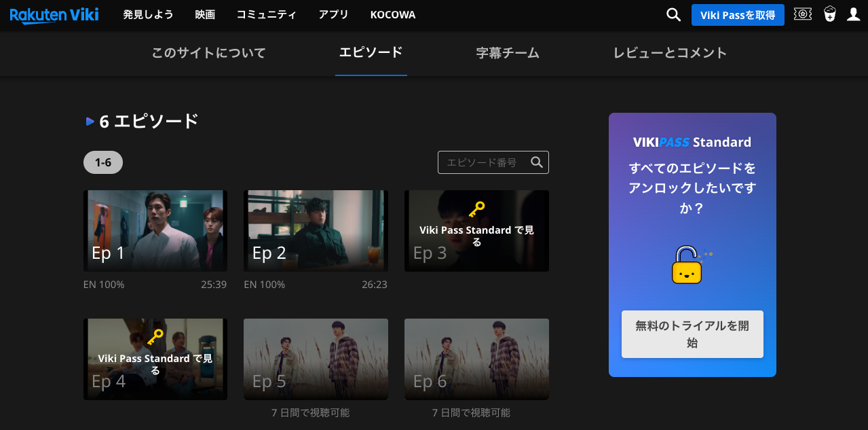Open the locked Ep 4 thumbnail
Image resolution: width=868 pixels, height=430 pixels.
click(x=155, y=359)
